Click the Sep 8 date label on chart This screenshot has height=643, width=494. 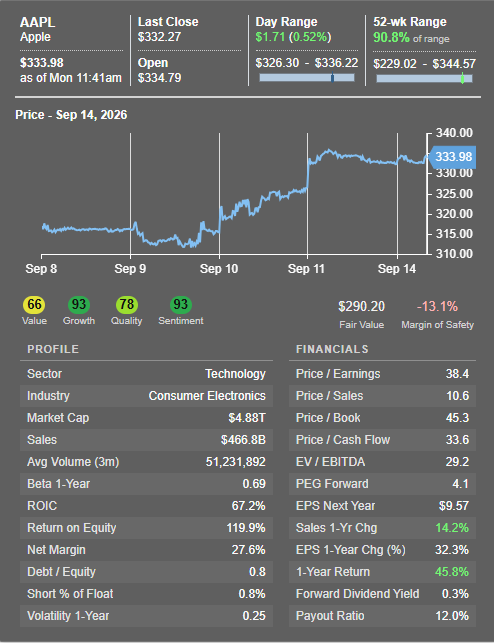pyautogui.click(x=41, y=269)
